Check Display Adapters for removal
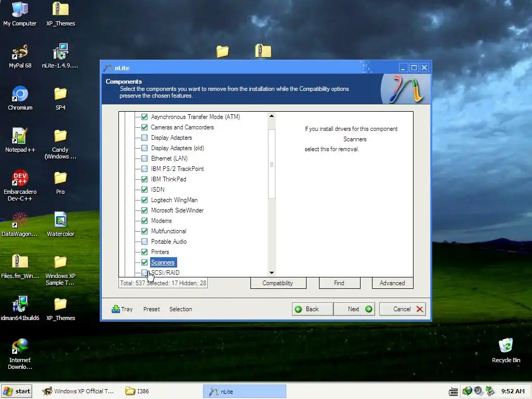Screen dimensions: 532x399 [x=144, y=137]
